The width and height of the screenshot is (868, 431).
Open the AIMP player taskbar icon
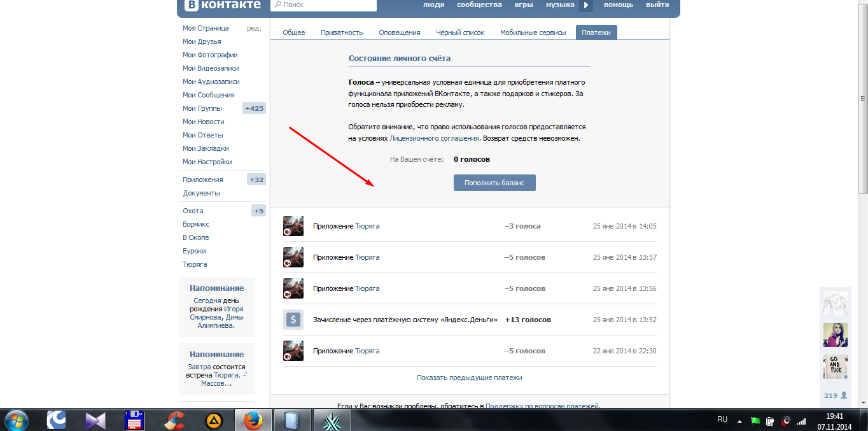[213, 421]
